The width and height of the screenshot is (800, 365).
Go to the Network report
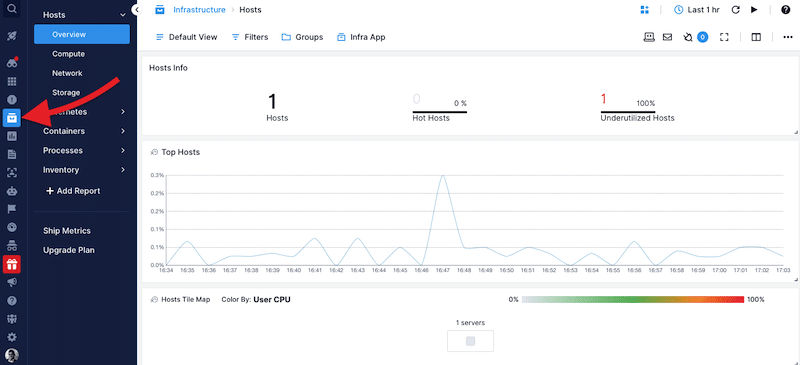67,74
